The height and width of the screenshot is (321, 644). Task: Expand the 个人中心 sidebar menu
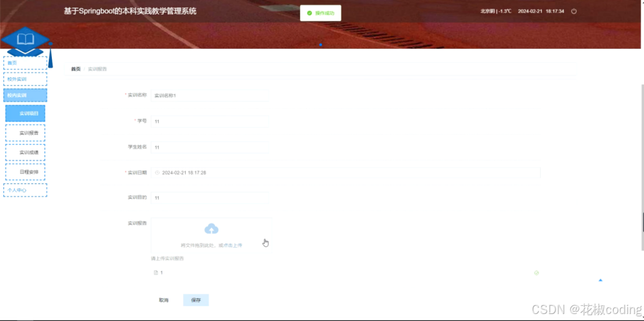(x=26, y=190)
